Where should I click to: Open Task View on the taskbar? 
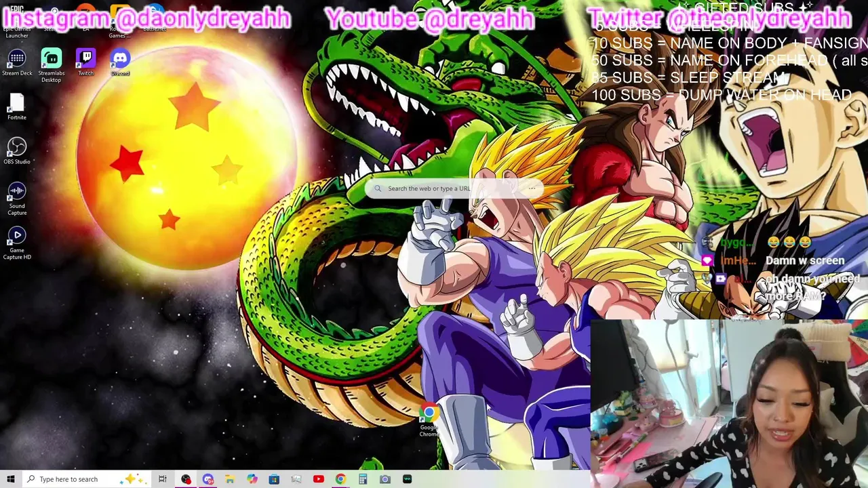pos(163,479)
